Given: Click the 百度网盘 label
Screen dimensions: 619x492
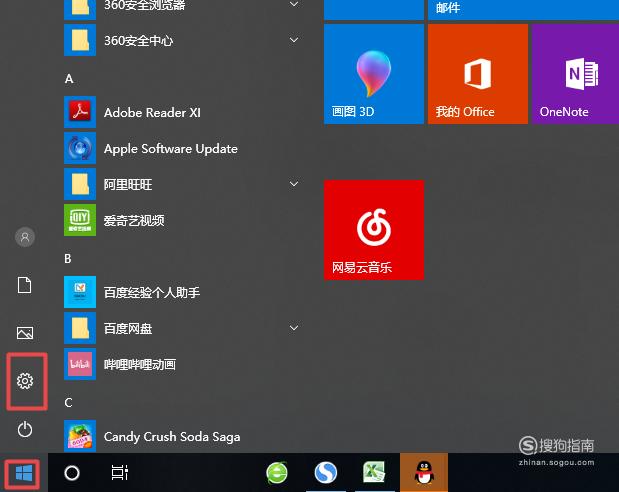Looking at the screenshot, I should [x=128, y=329].
